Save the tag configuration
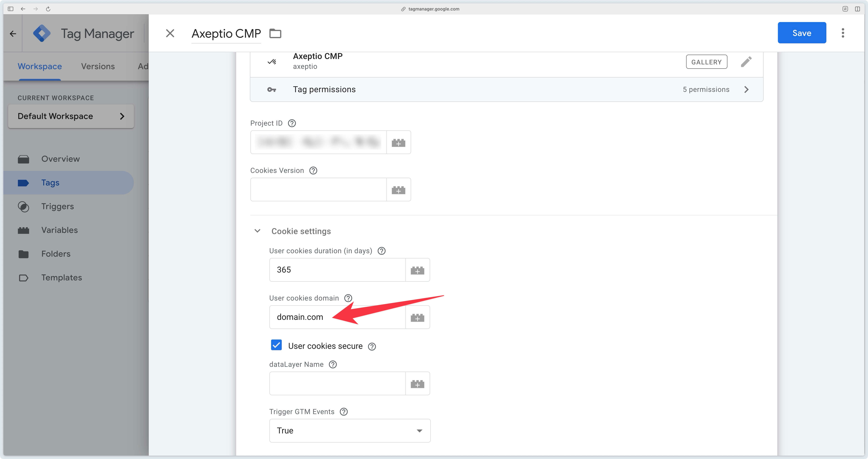 click(802, 33)
